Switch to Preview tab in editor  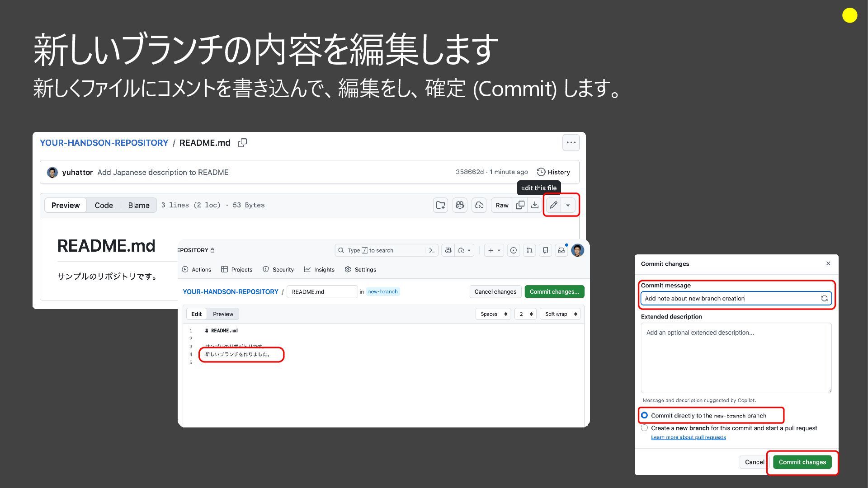click(x=223, y=314)
